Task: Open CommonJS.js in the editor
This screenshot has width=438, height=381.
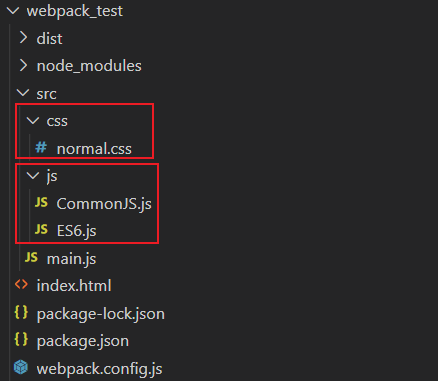Action: click(x=104, y=204)
